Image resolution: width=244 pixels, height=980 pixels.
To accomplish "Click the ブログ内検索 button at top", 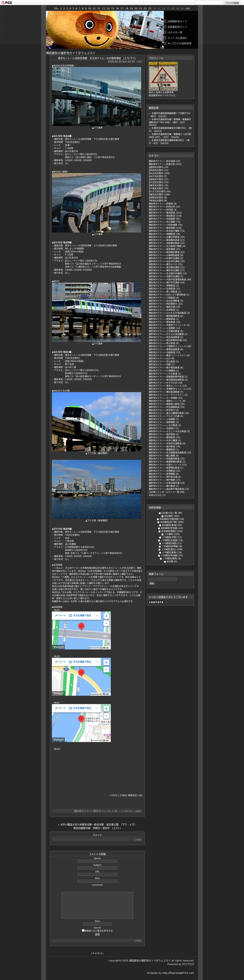I will point(232,3).
